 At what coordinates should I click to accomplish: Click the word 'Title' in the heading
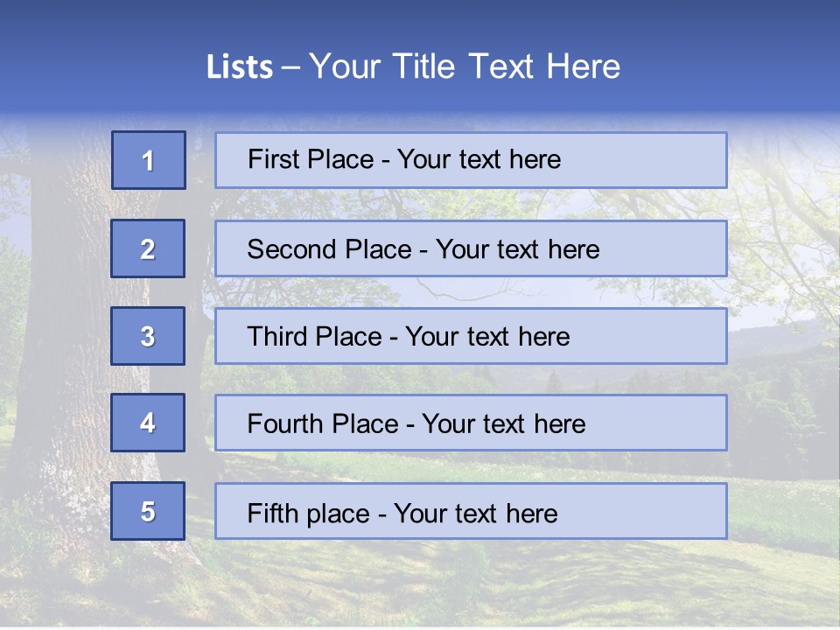424,66
